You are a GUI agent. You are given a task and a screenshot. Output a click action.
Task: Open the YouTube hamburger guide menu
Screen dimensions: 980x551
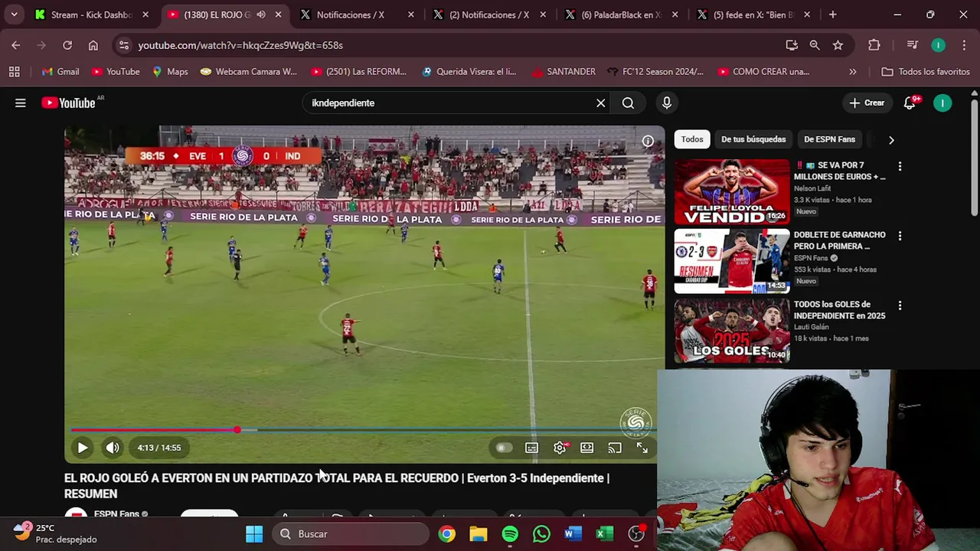pos(21,103)
